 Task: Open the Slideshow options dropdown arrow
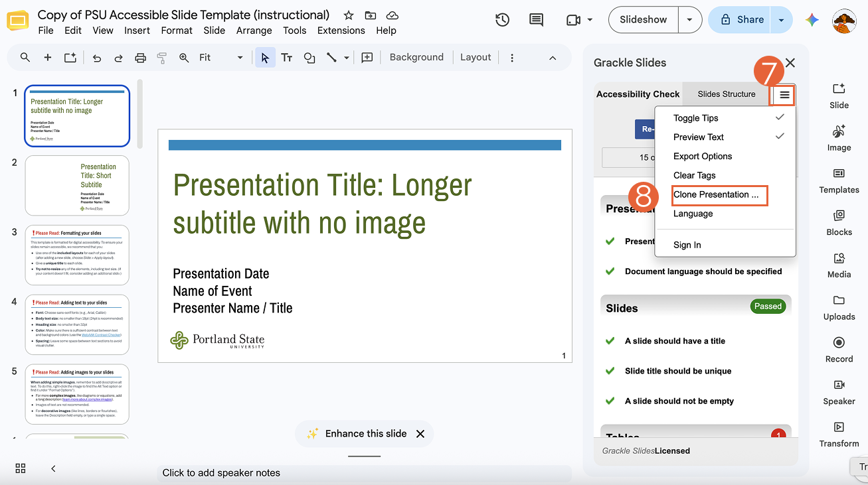click(x=690, y=20)
